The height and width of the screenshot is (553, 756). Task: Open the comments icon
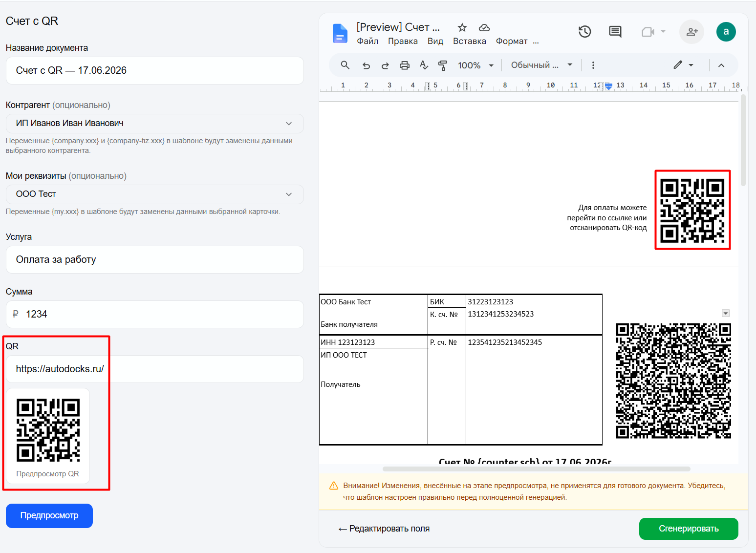click(615, 32)
